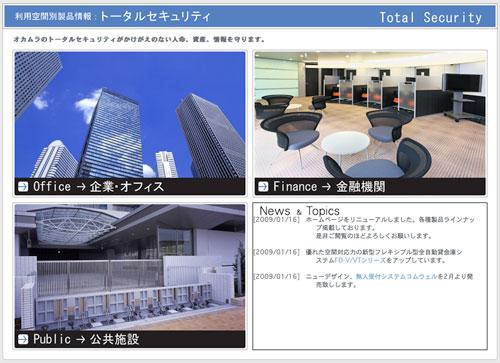Select the skyscraper office buildings photo
The height and width of the screenshot is (363, 500).
click(130, 115)
